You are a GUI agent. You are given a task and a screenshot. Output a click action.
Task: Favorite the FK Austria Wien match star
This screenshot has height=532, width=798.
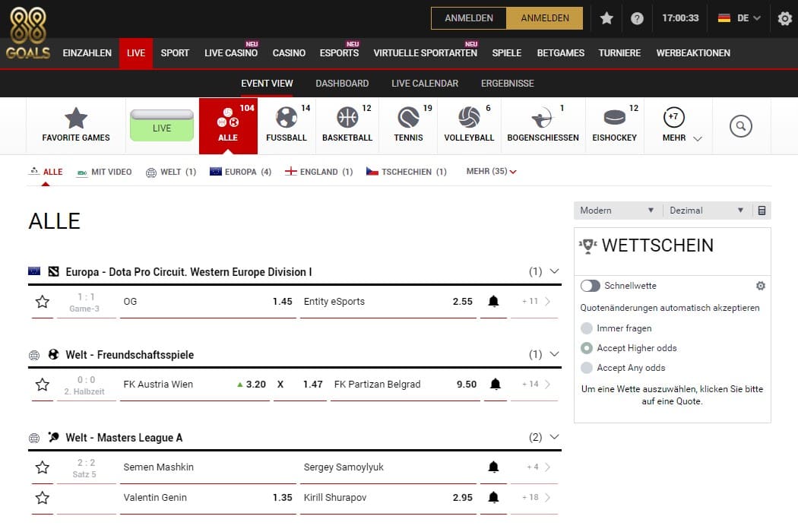pyautogui.click(x=43, y=385)
